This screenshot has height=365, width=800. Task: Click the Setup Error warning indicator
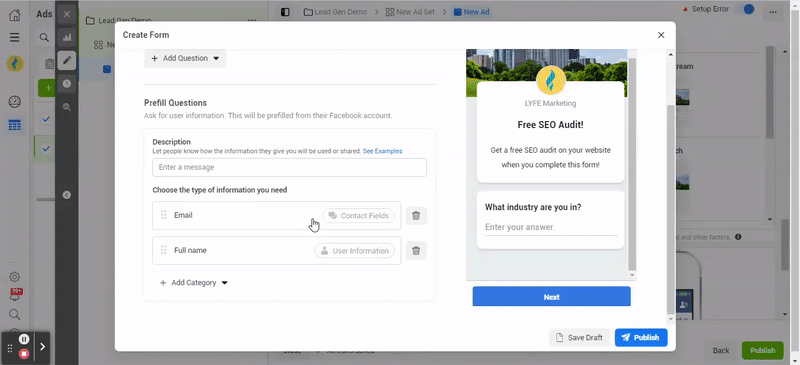tap(706, 9)
